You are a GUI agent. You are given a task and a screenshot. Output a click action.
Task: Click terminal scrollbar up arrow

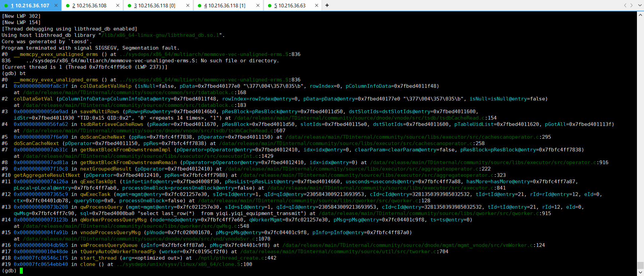click(x=640, y=15)
